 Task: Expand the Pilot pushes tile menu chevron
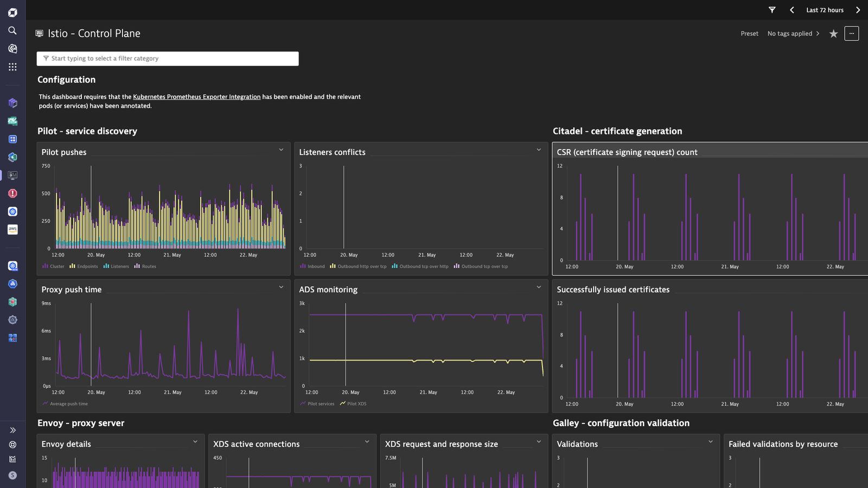[281, 150]
